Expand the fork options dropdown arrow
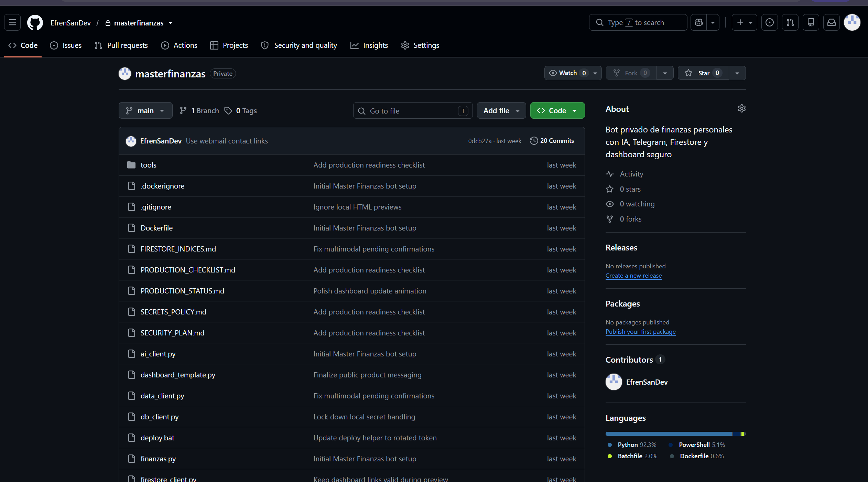The image size is (868, 482). tap(665, 73)
